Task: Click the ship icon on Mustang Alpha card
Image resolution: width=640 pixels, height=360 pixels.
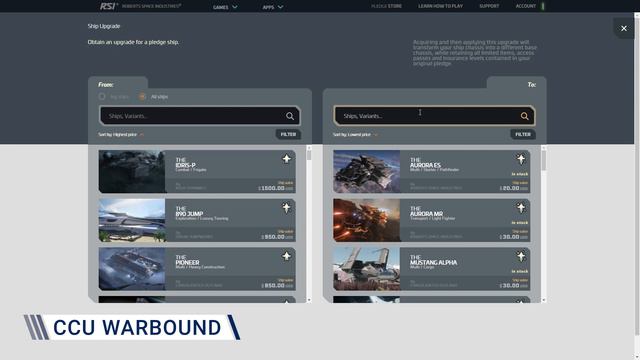Action: click(x=521, y=256)
